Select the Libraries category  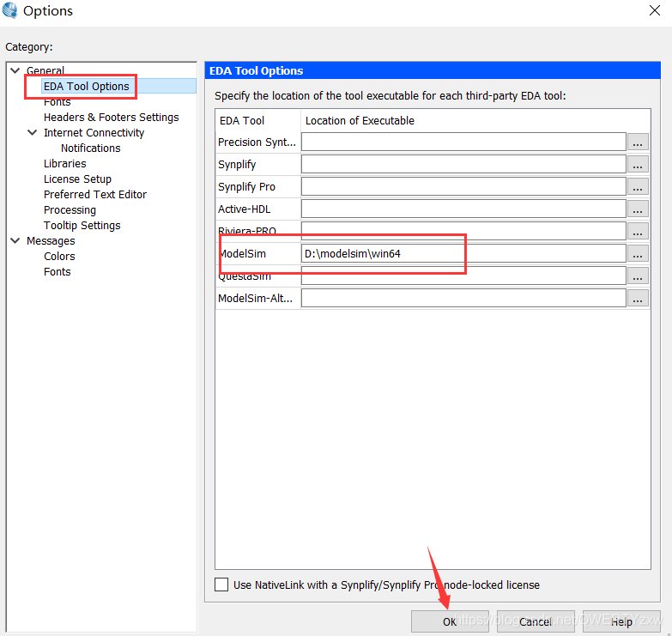(x=64, y=163)
